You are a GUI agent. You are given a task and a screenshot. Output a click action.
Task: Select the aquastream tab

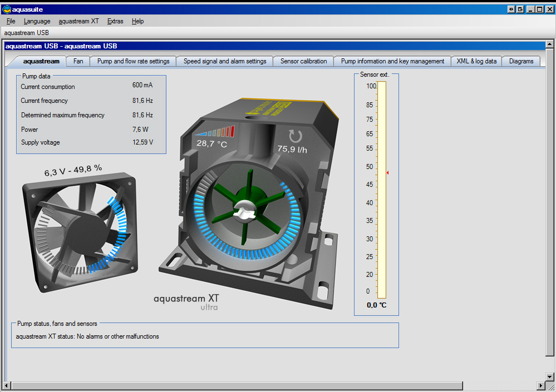coord(41,61)
